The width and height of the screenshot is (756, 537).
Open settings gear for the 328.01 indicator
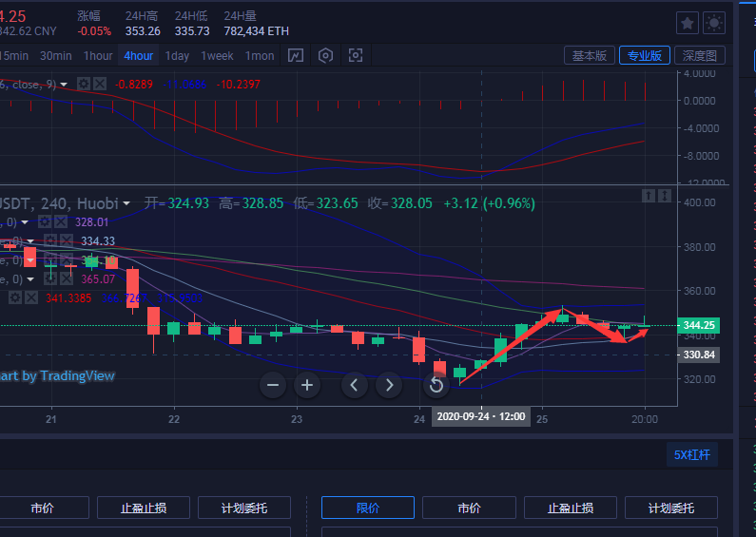point(44,221)
